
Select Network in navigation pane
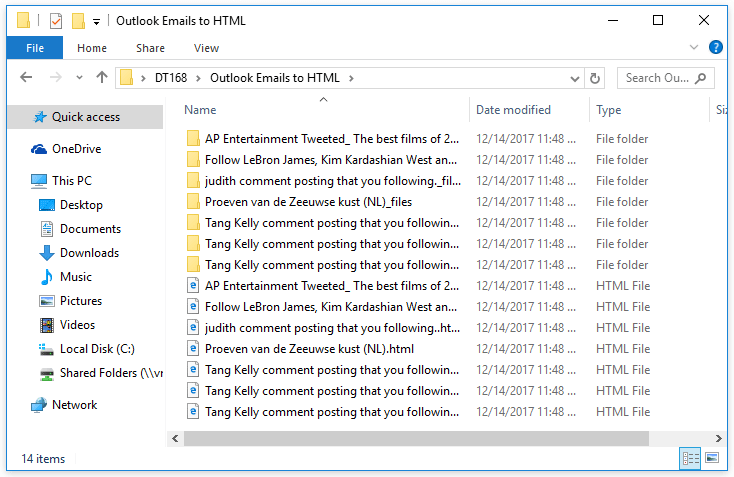point(74,404)
